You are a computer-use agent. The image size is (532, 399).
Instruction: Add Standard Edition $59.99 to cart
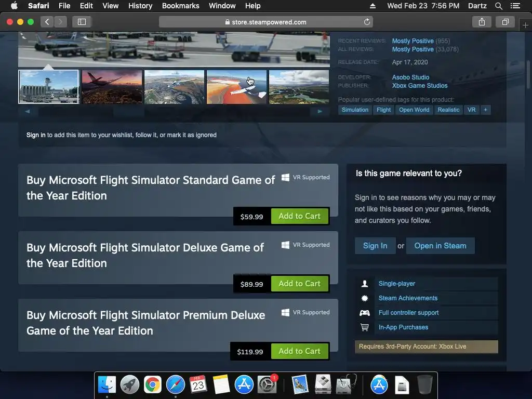pyautogui.click(x=300, y=216)
